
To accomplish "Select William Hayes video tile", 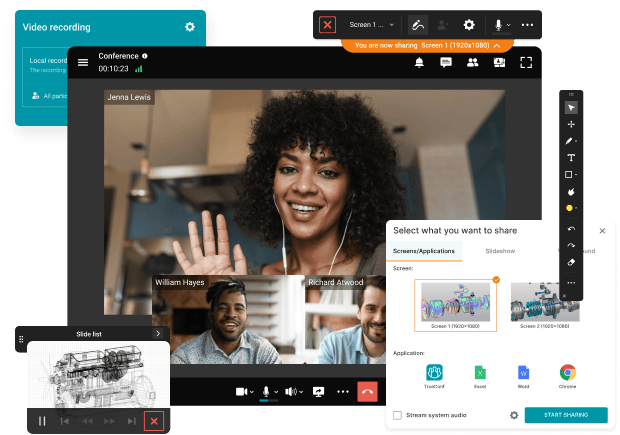I will (229, 320).
